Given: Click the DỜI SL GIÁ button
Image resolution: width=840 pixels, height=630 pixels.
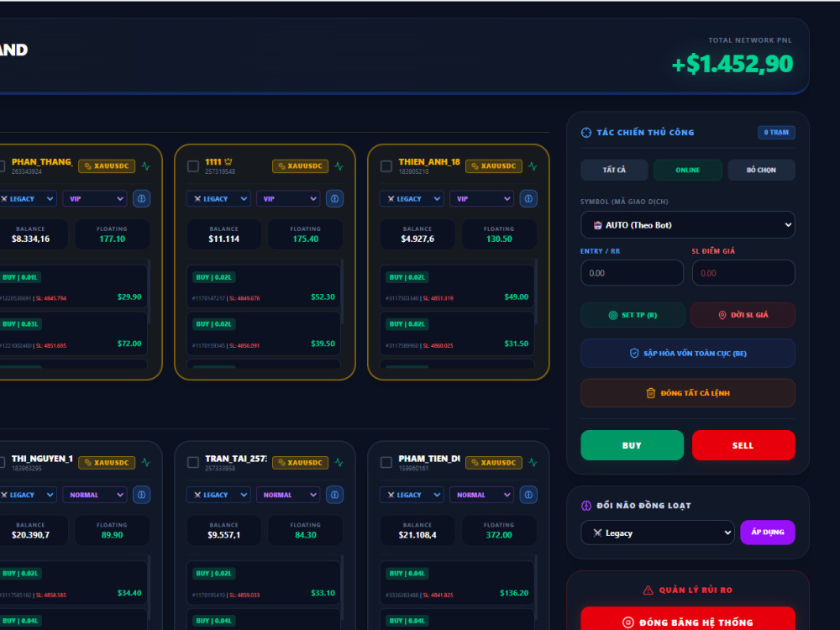Looking at the screenshot, I should [743, 315].
